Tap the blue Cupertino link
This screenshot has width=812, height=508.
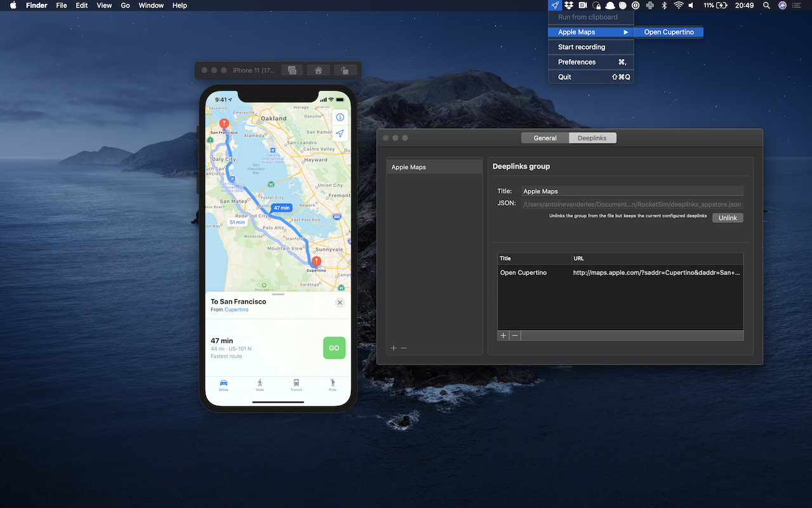pos(237,310)
